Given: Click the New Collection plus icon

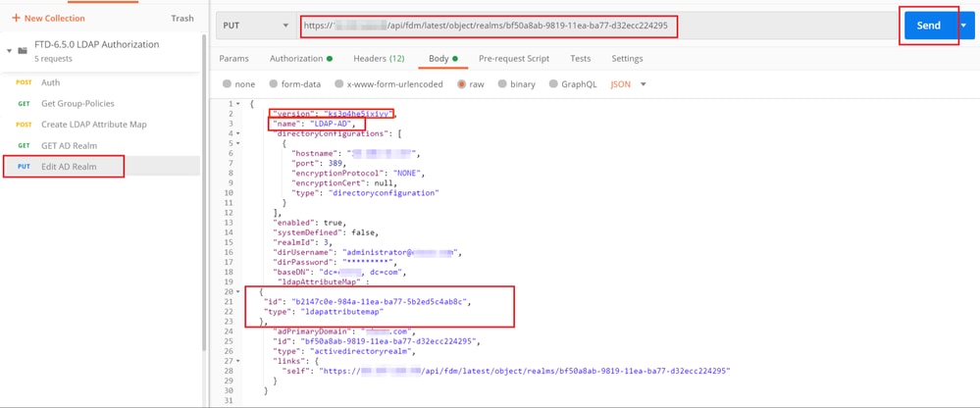Looking at the screenshot, I should tap(17, 18).
